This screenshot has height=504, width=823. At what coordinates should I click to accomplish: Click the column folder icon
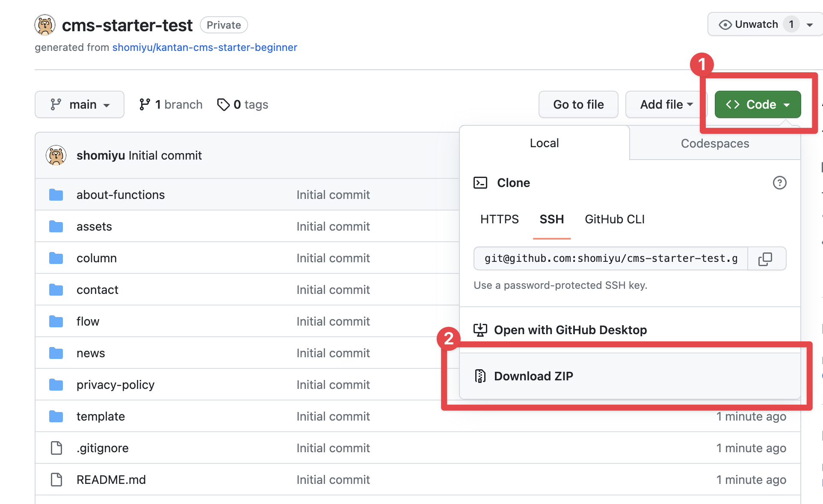pyautogui.click(x=56, y=258)
